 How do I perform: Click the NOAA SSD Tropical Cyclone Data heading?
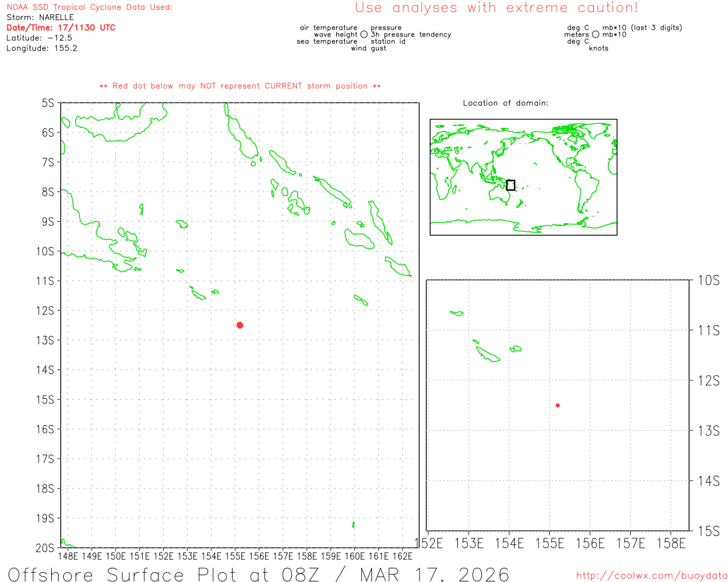89,7
